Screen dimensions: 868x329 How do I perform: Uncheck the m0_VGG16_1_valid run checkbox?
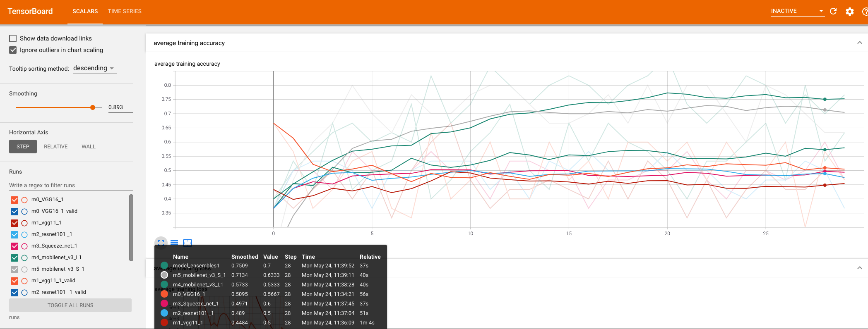(14, 212)
